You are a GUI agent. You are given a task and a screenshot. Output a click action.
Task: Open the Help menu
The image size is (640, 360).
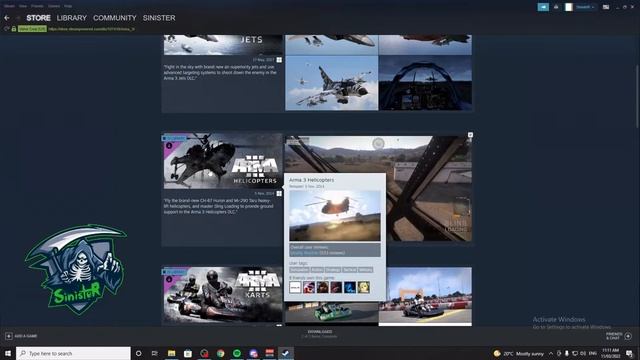pyautogui.click(x=68, y=6)
